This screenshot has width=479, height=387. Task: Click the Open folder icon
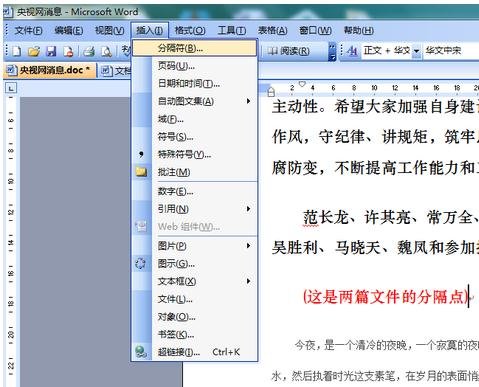pyautogui.click(x=34, y=51)
